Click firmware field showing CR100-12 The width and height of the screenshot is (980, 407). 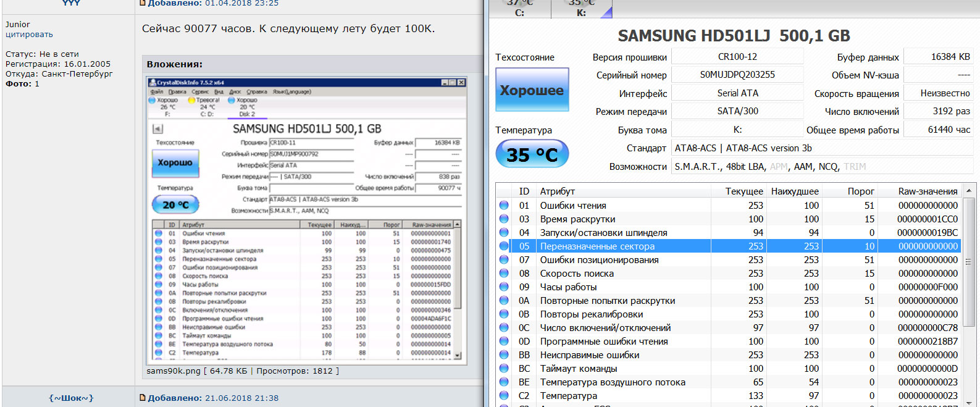pyautogui.click(x=737, y=57)
